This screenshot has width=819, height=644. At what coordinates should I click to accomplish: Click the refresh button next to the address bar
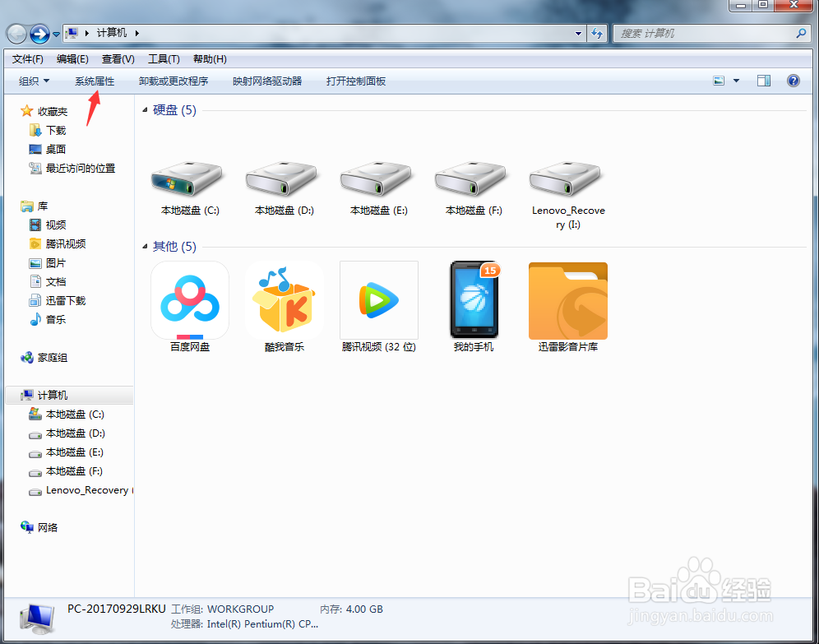point(596,34)
